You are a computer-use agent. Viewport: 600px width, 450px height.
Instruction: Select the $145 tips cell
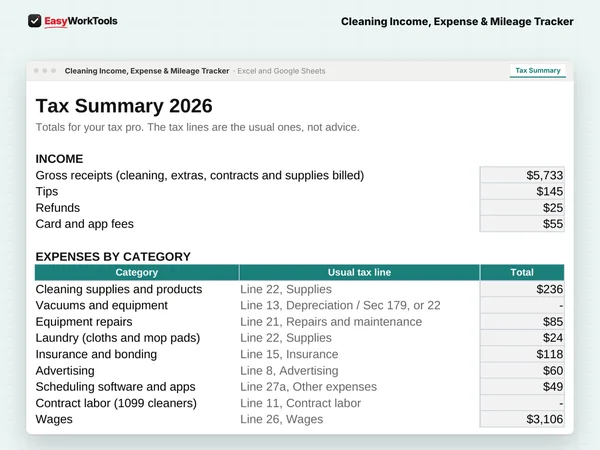point(522,191)
